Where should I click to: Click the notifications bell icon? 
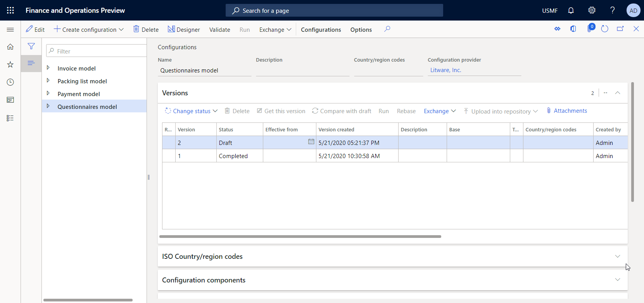pyautogui.click(x=571, y=10)
